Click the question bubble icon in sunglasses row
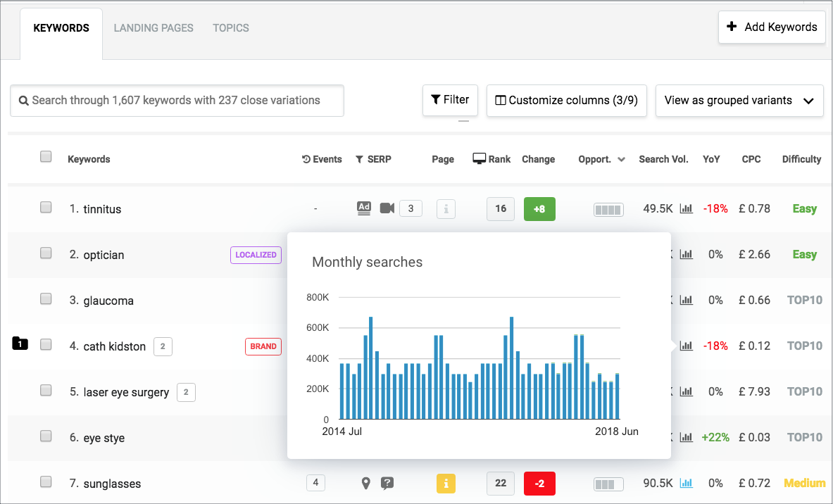Image resolution: width=833 pixels, height=504 pixels. click(x=387, y=484)
